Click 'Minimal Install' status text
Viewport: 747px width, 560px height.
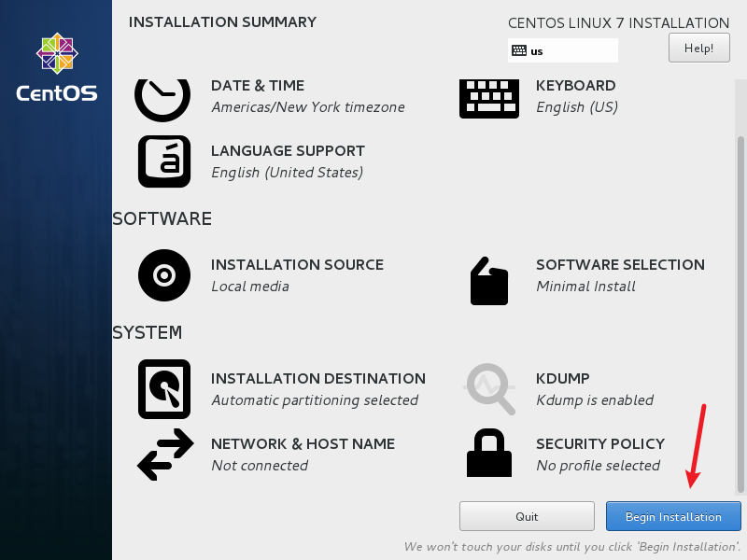[x=585, y=287]
